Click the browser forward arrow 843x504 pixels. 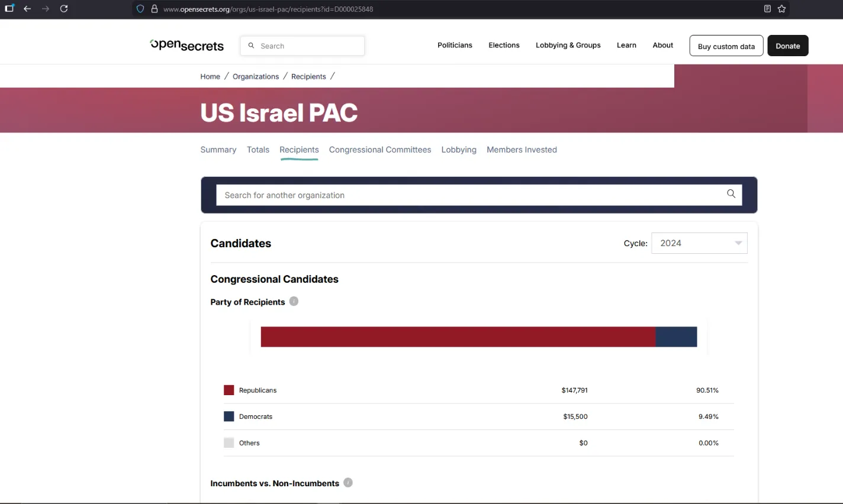(46, 9)
